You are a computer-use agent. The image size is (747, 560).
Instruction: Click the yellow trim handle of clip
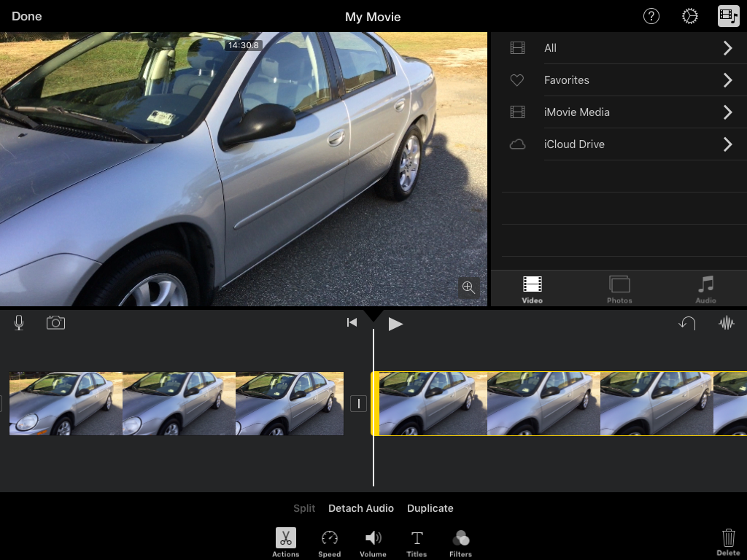tap(376, 403)
